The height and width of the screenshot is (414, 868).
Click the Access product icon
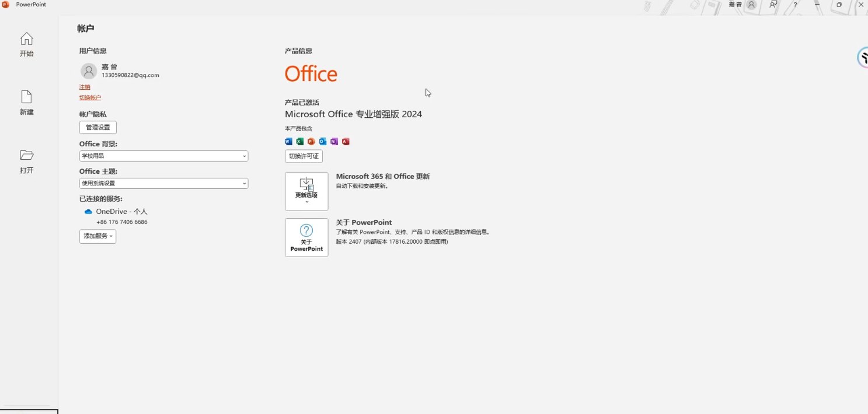pyautogui.click(x=346, y=142)
